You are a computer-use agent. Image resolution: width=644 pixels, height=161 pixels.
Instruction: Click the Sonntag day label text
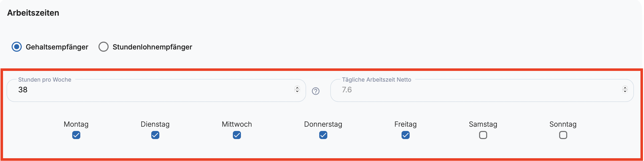(x=563, y=124)
